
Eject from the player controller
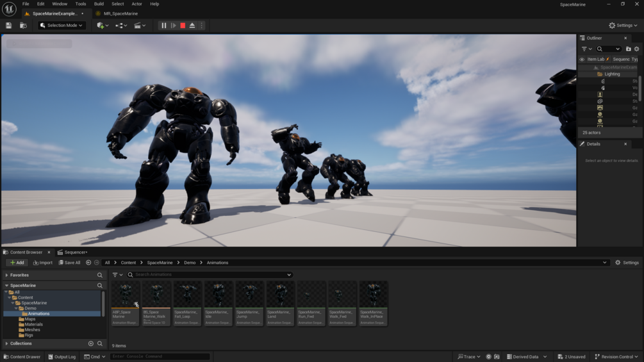192,26
